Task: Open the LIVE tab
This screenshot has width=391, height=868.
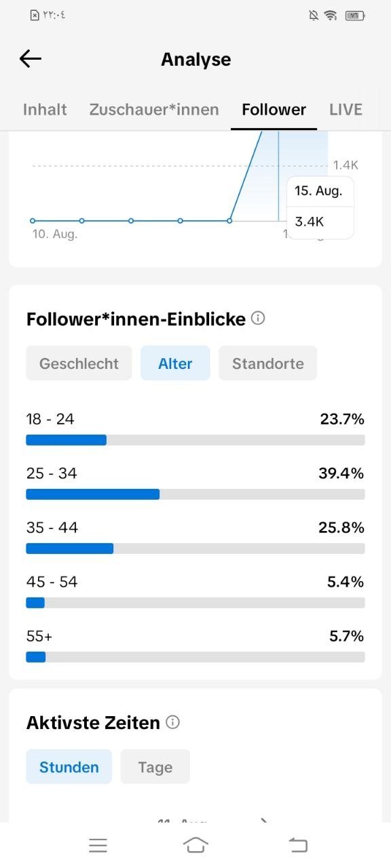Action: 346,109
